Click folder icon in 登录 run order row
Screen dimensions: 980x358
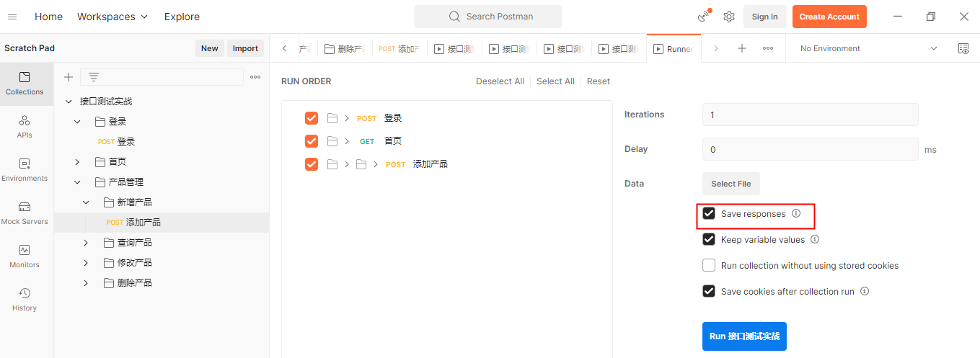332,118
